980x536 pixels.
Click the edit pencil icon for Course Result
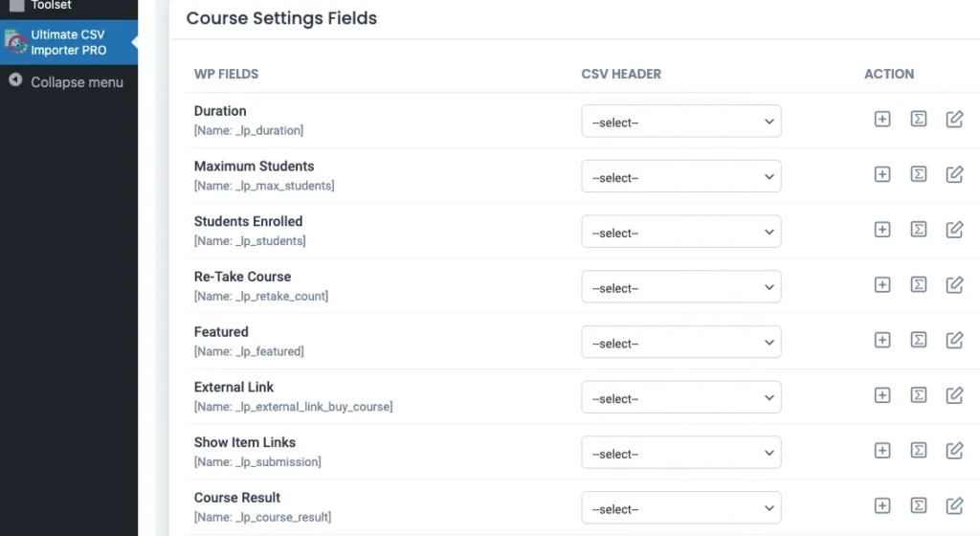(x=954, y=506)
